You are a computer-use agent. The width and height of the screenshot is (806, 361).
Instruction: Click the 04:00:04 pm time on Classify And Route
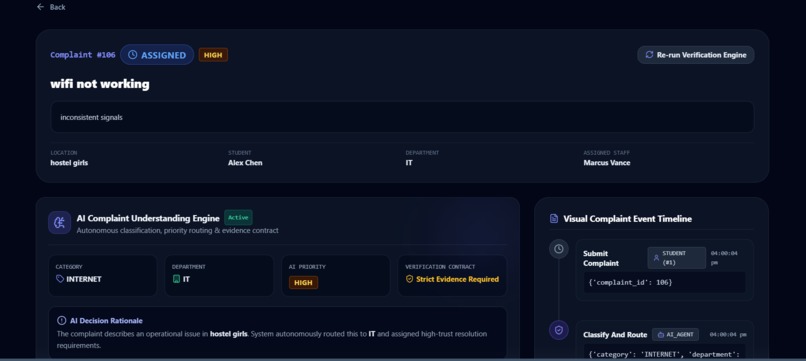tap(728, 335)
